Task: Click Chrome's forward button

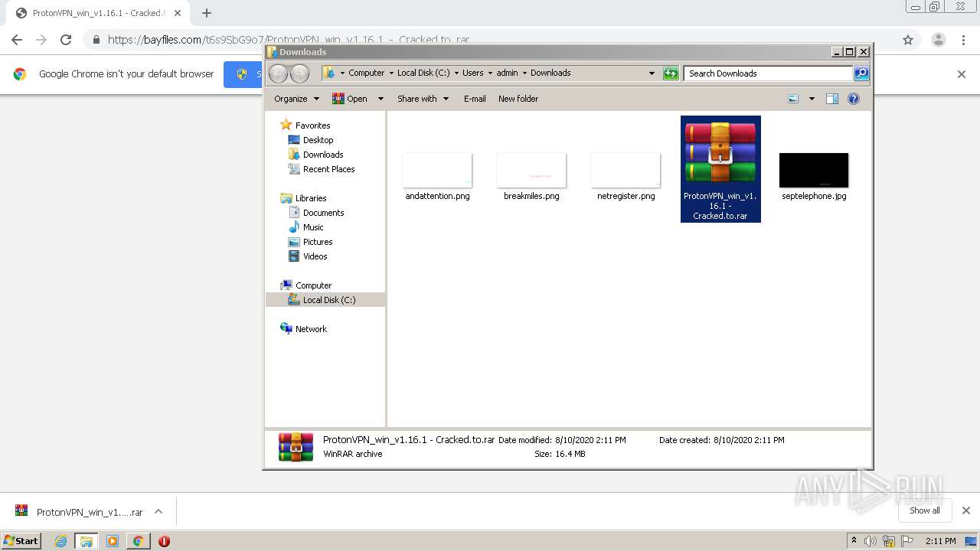Action: (41, 40)
